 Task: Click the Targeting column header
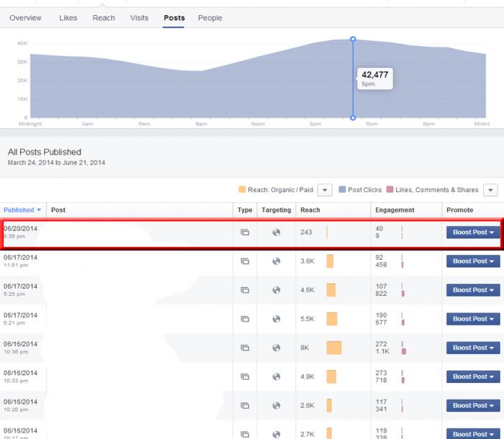tap(276, 210)
